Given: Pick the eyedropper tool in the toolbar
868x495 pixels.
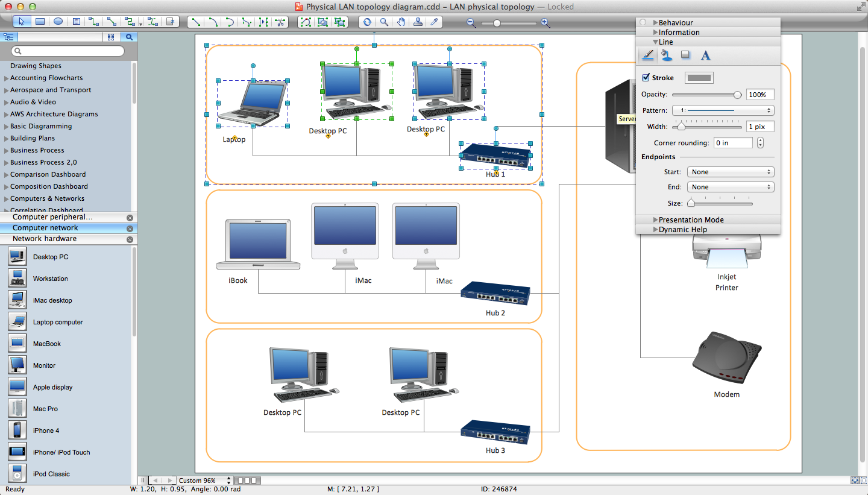Looking at the screenshot, I should coord(435,22).
